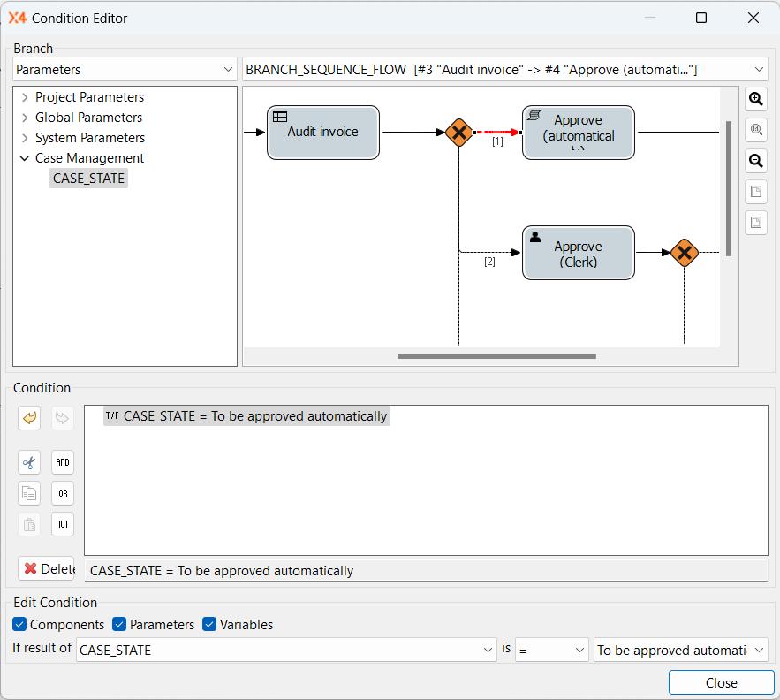
Task: Open the comparison operator dropdown
Action: 552,650
